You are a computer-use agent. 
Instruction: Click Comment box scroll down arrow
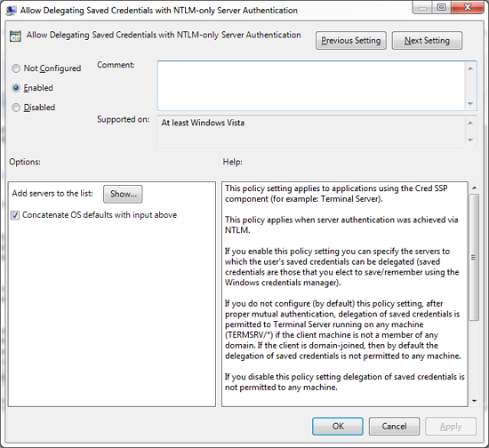(x=470, y=104)
